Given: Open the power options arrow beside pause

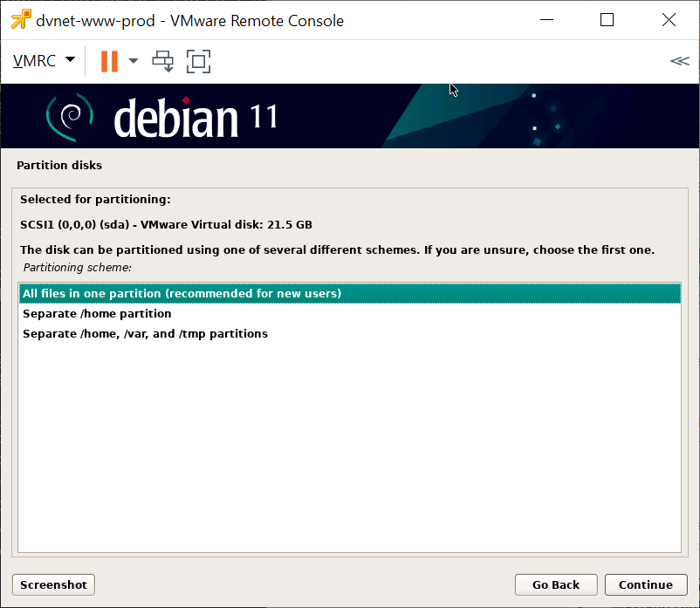Looking at the screenshot, I should (134, 61).
